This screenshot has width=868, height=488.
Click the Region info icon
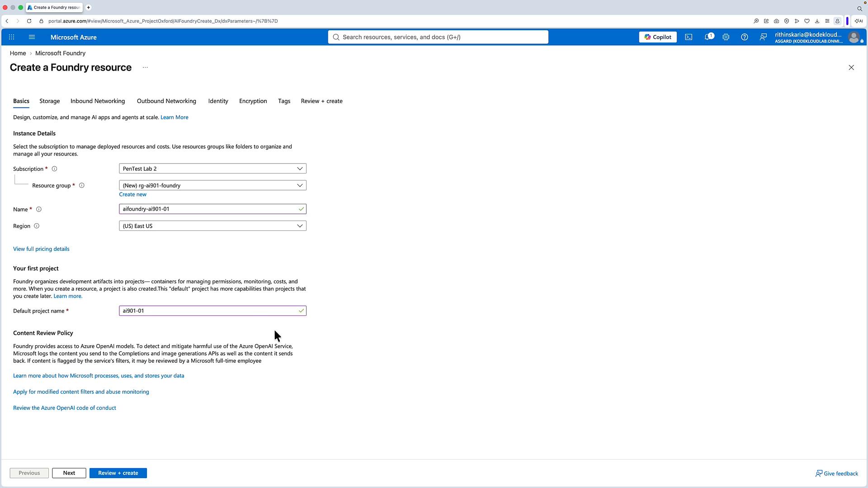(37, 226)
